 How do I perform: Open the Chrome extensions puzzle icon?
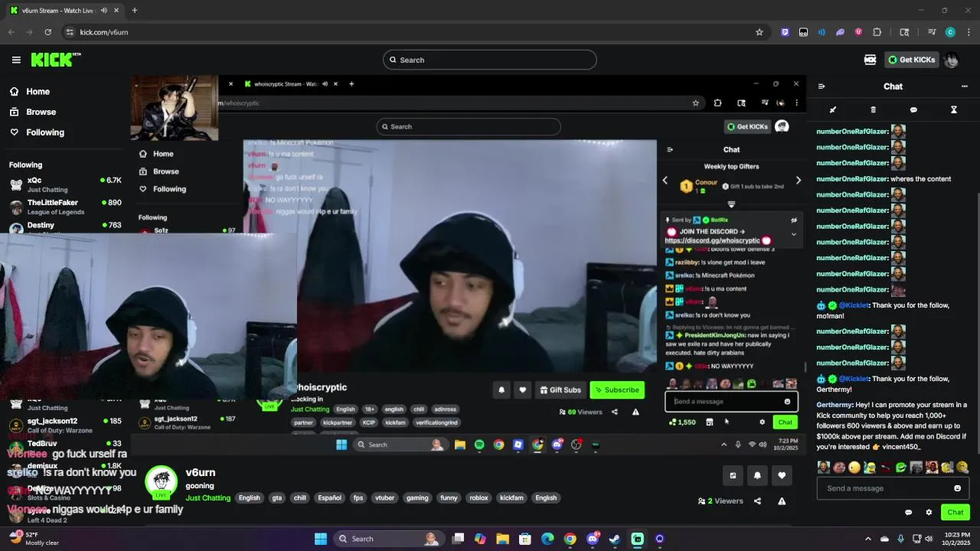click(877, 32)
